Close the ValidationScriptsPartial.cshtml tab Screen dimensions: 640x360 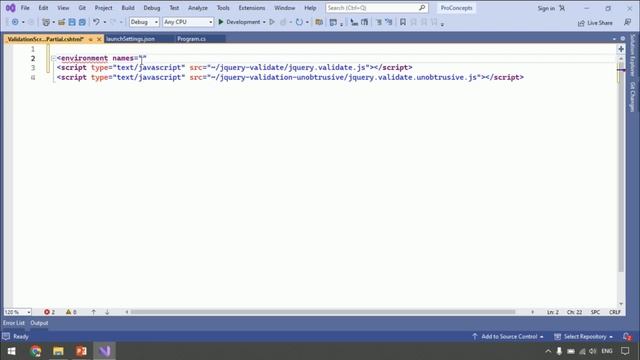(99, 39)
